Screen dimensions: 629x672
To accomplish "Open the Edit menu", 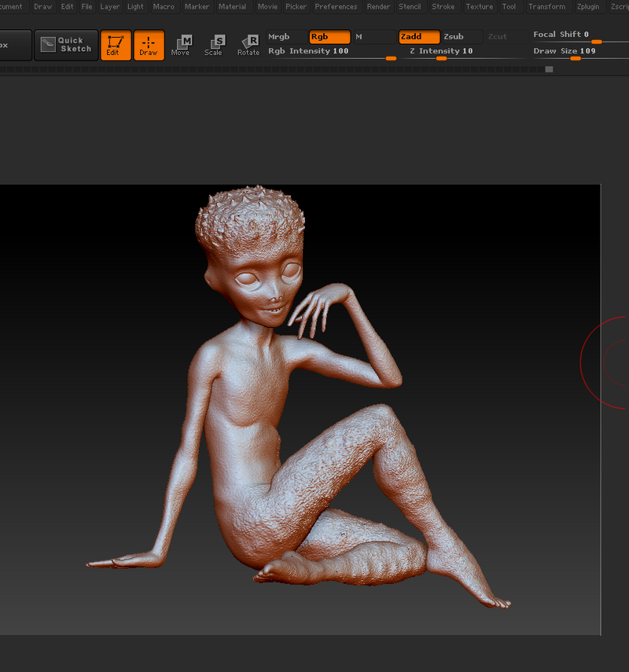I will click(67, 6).
